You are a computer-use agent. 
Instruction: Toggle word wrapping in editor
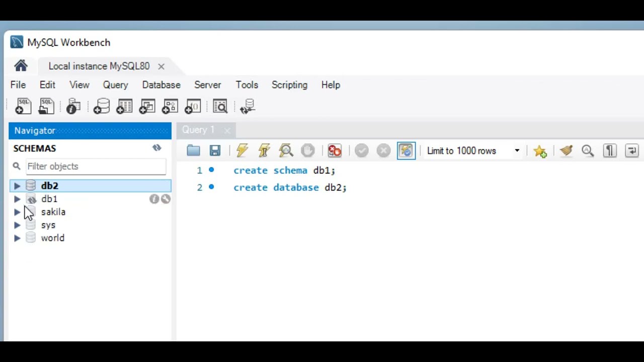tap(632, 150)
